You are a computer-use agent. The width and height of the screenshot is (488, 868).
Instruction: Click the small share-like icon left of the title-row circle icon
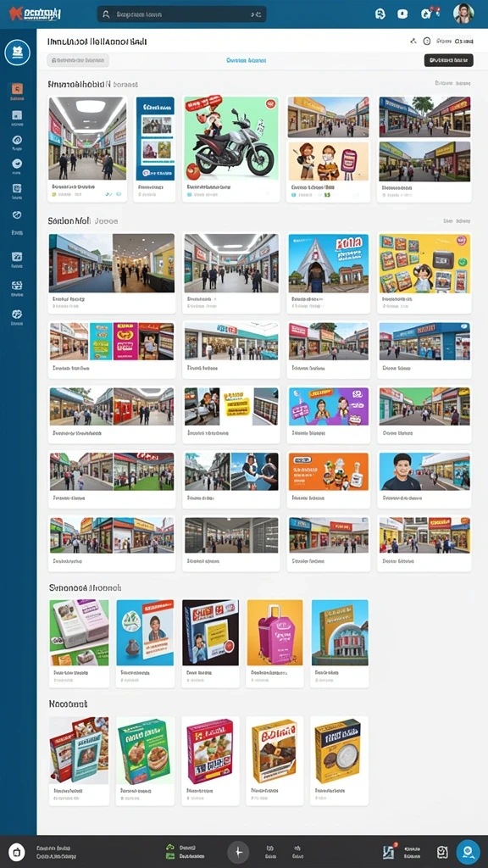click(x=413, y=41)
